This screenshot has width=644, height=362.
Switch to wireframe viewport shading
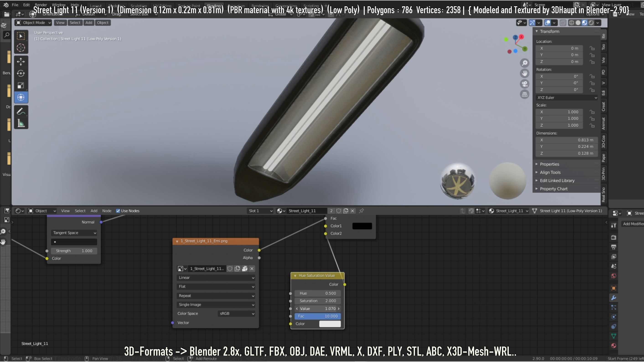point(571,23)
